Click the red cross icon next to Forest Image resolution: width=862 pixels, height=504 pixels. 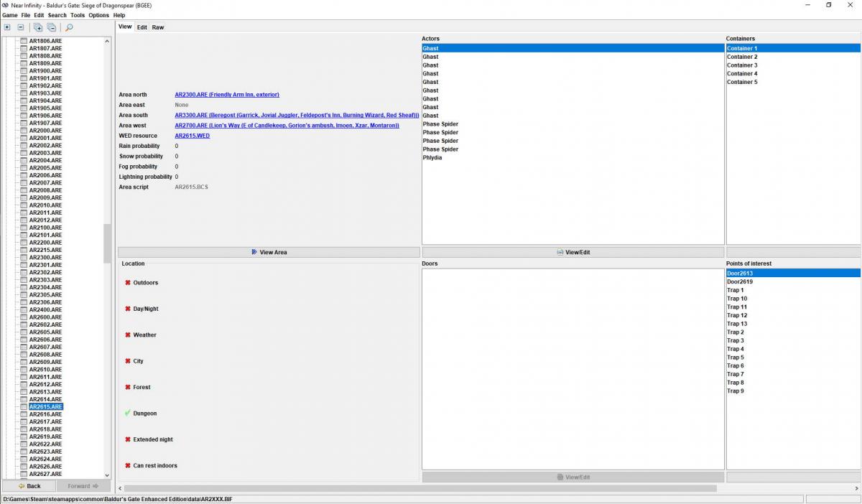pos(128,387)
